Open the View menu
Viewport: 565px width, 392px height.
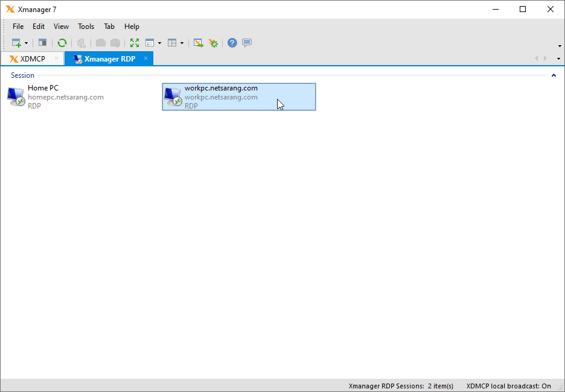(61, 27)
